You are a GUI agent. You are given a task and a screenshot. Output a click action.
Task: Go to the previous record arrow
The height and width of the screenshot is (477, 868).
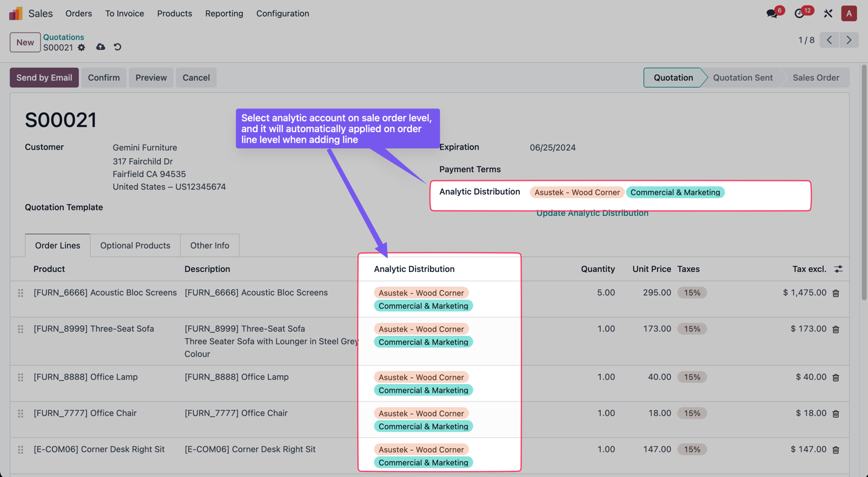tap(829, 40)
